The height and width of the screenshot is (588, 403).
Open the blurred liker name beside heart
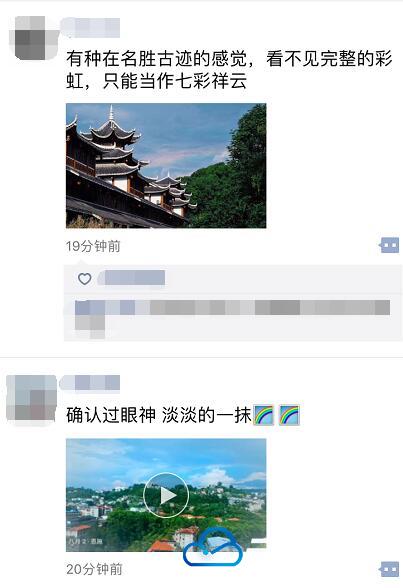tap(132, 278)
